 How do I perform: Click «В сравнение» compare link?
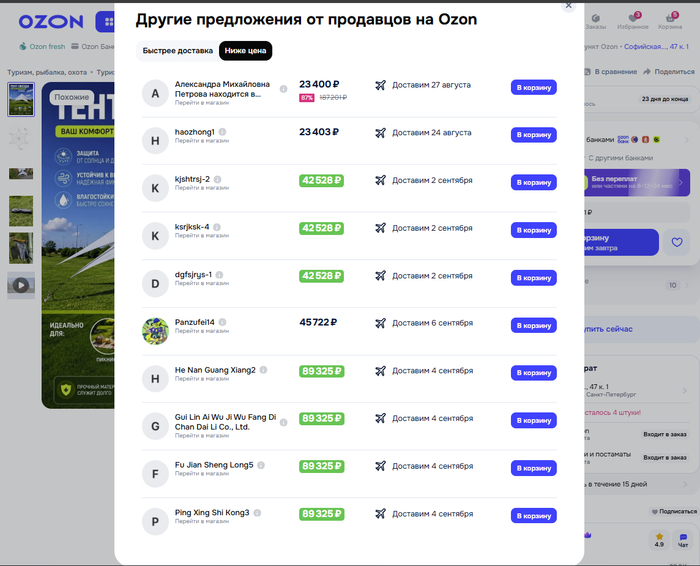click(611, 71)
